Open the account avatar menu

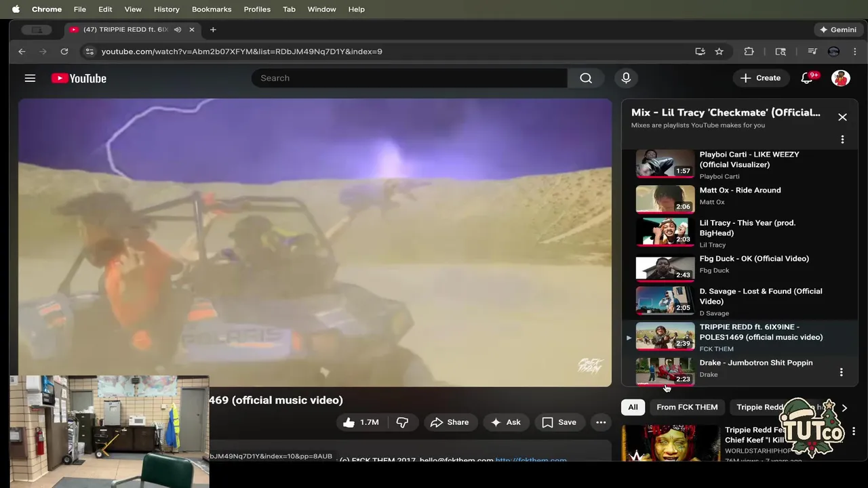point(841,78)
